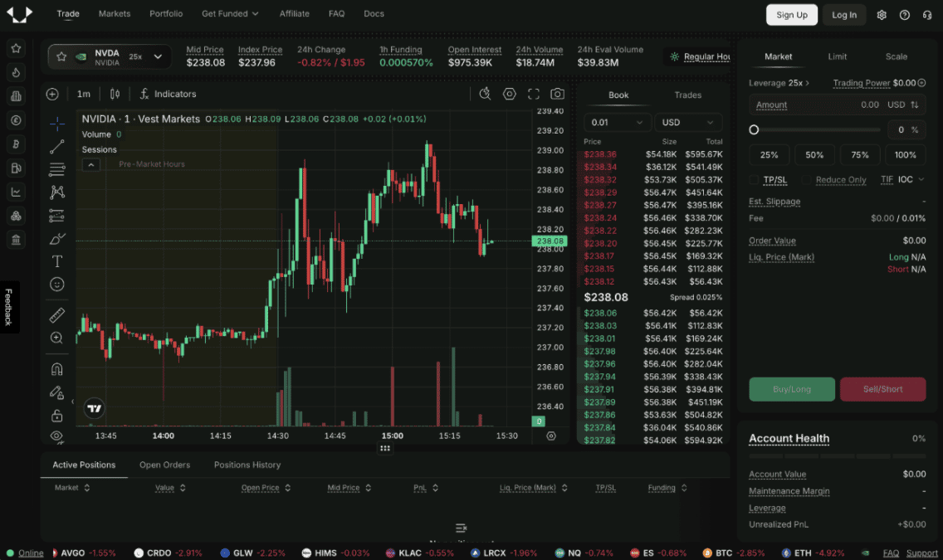This screenshot has height=560, width=943.
Task: Select the crosshair cursor tool
Action: pos(57,123)
